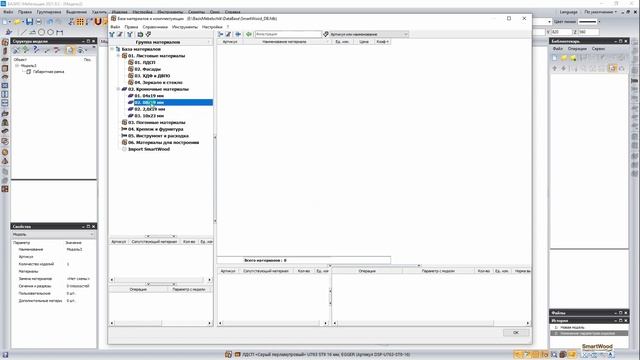
Task: Select 'Габаритная рамка' in structure panel
Action: point(49,72)
